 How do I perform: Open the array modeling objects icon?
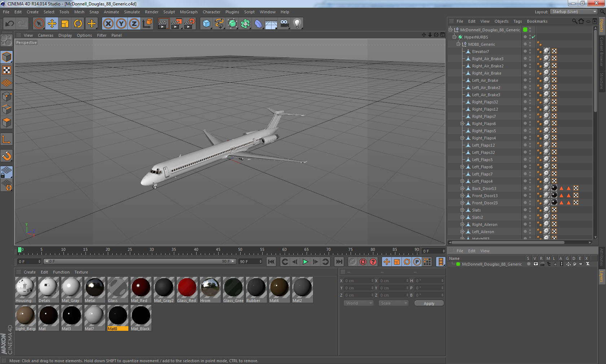pos(245,24)
